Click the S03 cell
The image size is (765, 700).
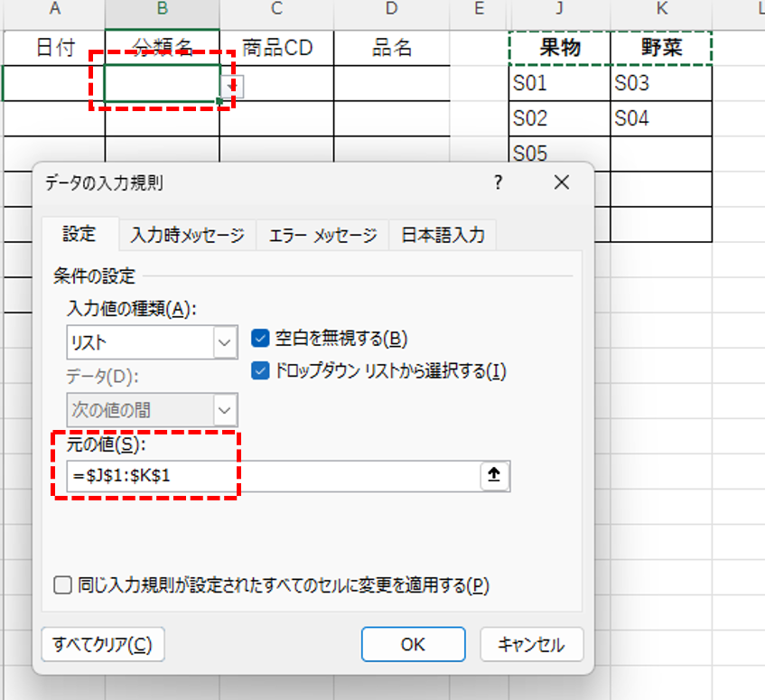click(661, 83)
